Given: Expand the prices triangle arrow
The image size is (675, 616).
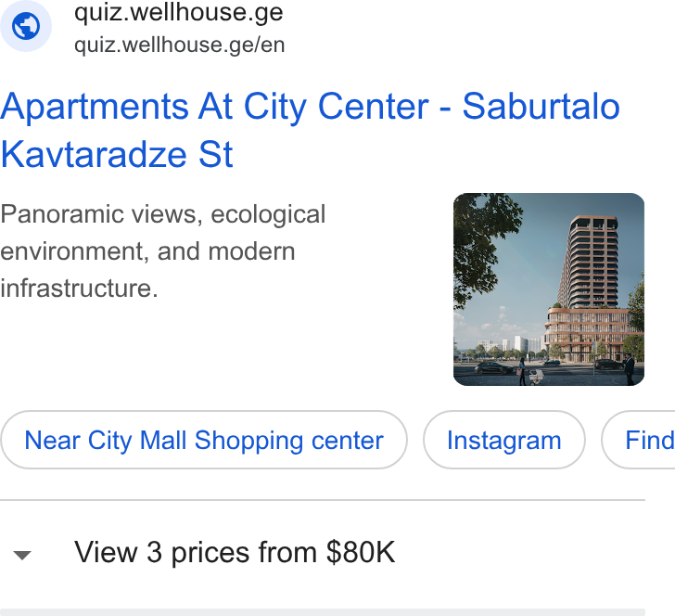Looking at the screenshot, I should tap(22, 555).
